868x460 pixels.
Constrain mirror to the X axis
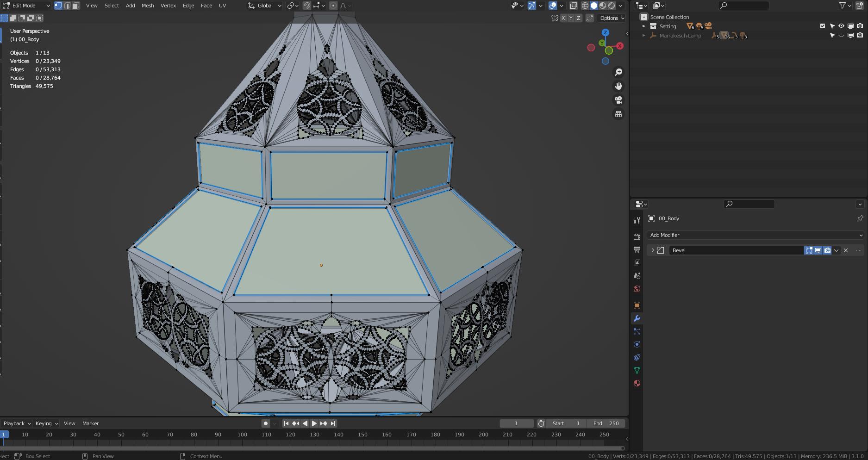point(563,18)
